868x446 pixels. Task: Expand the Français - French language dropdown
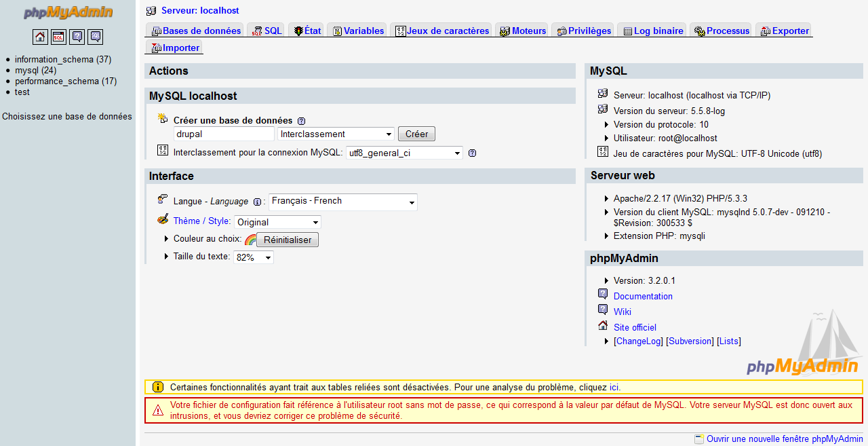(343, 202)
